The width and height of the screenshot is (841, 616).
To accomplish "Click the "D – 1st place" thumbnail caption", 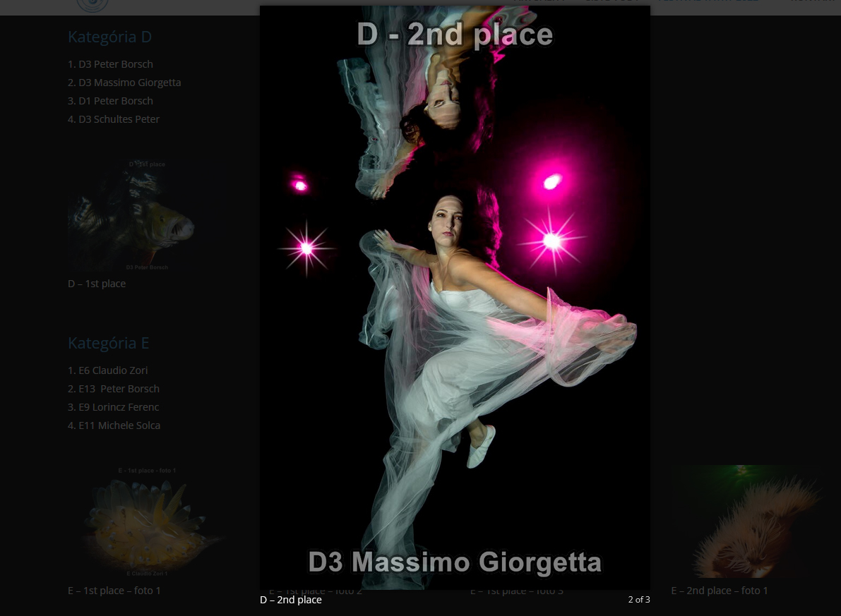I will [97, 284].
